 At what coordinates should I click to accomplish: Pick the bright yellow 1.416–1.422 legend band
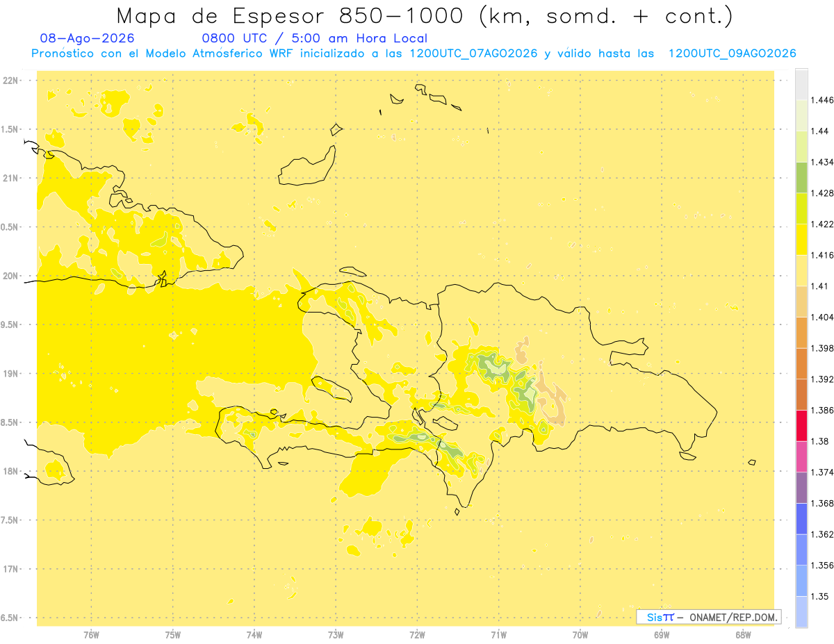[801, 240]
